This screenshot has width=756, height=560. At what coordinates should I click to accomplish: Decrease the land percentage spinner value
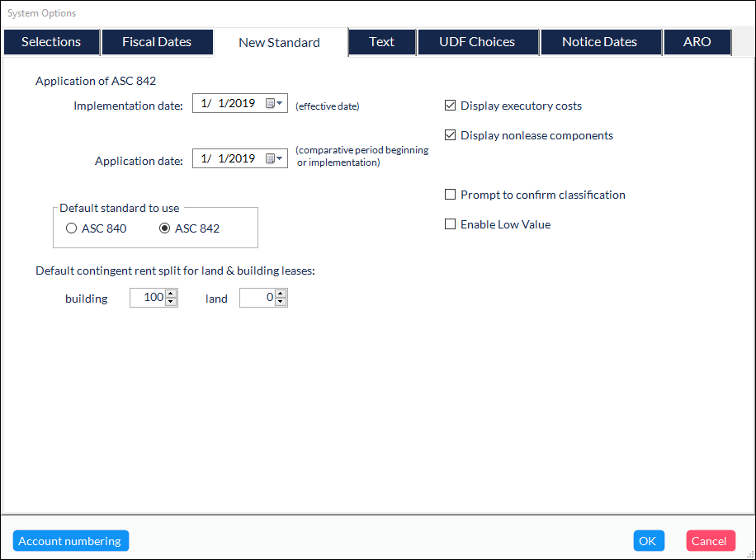tap(281, 302)
